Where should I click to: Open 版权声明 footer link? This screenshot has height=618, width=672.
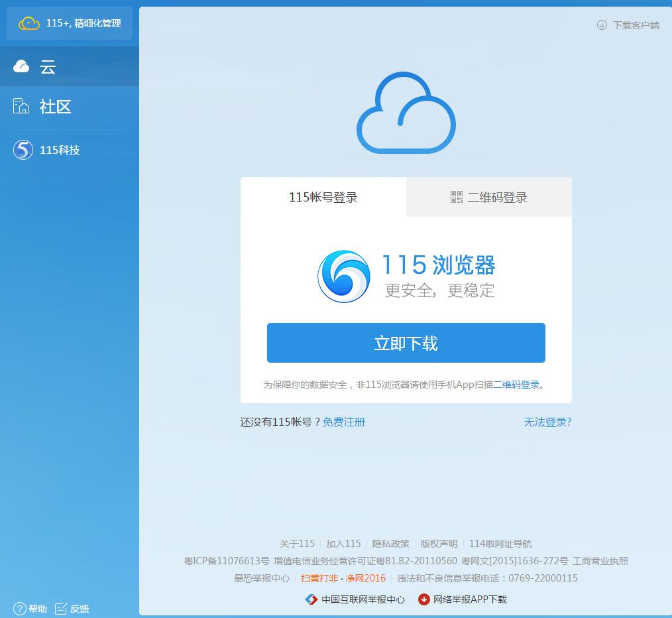439,544
